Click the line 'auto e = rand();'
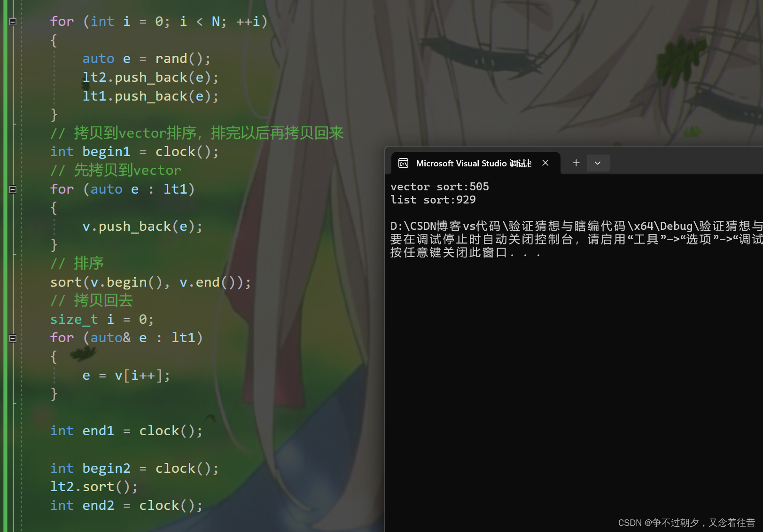The height and width of the screenshot is (532, 763). pyautogui.click(x=146, y=59)
